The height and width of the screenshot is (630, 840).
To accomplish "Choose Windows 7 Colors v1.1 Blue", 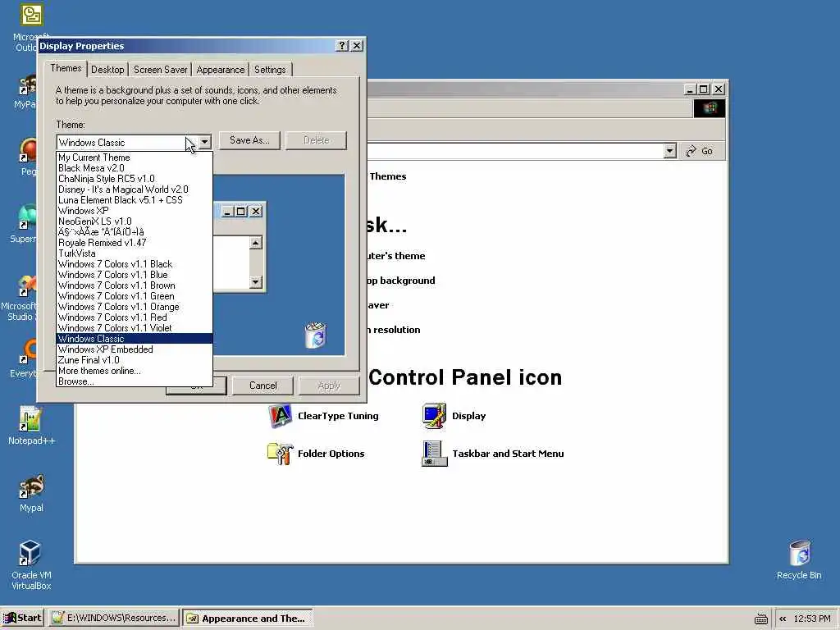I will coord(135,275).
